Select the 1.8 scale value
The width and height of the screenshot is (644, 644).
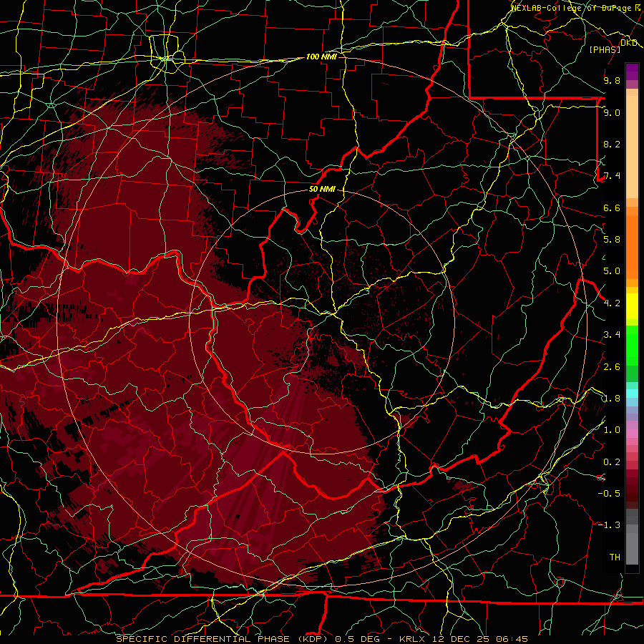coord(612,399)
